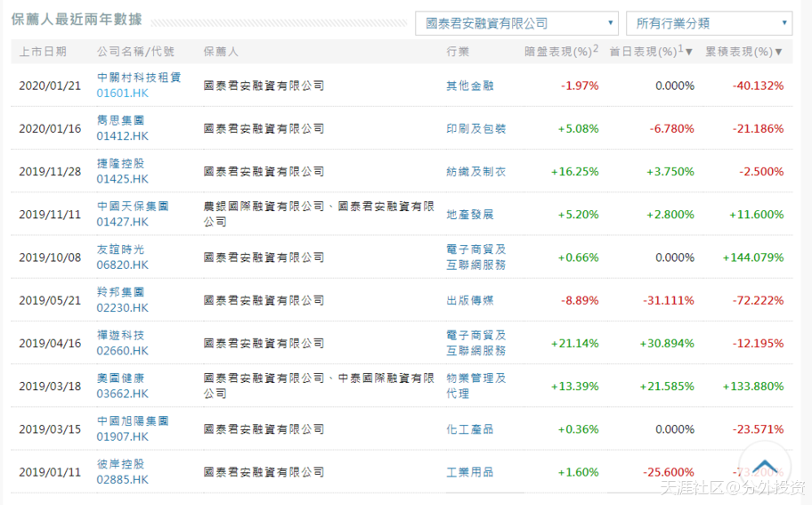Open stock code 01907.HK link
The width and height of the screenshot is (812, 505).
[x=123, y=436]
